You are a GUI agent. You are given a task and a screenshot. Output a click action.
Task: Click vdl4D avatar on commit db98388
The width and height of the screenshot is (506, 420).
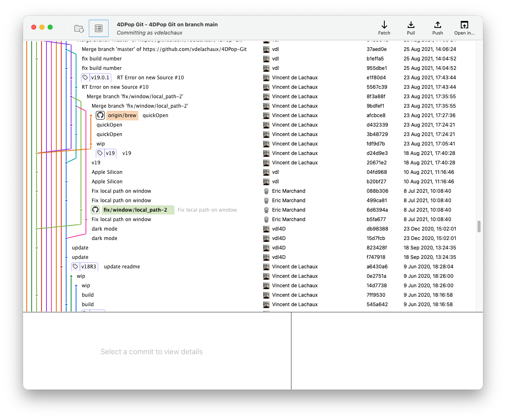click(266, 229)
